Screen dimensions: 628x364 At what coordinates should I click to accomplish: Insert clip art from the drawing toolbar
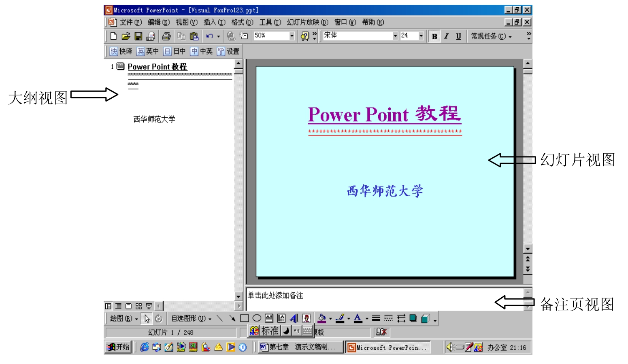(307, 318)
